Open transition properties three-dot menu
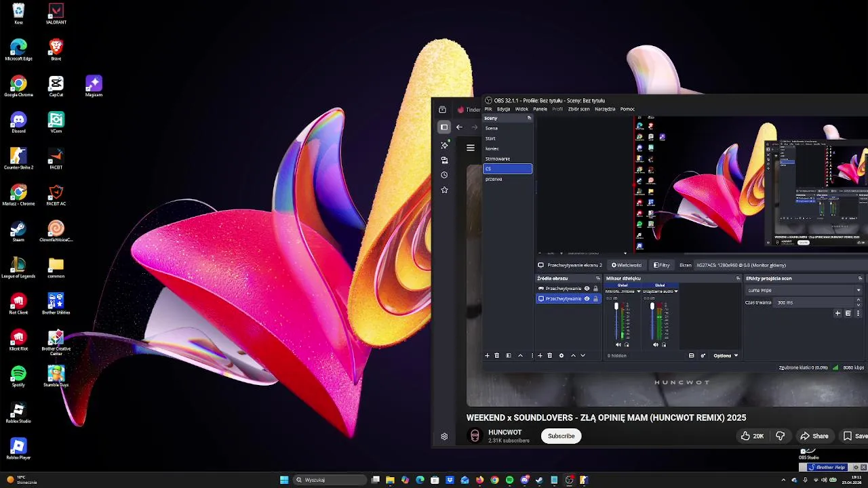Screen dimensions: 868x488 coord(858,313)
